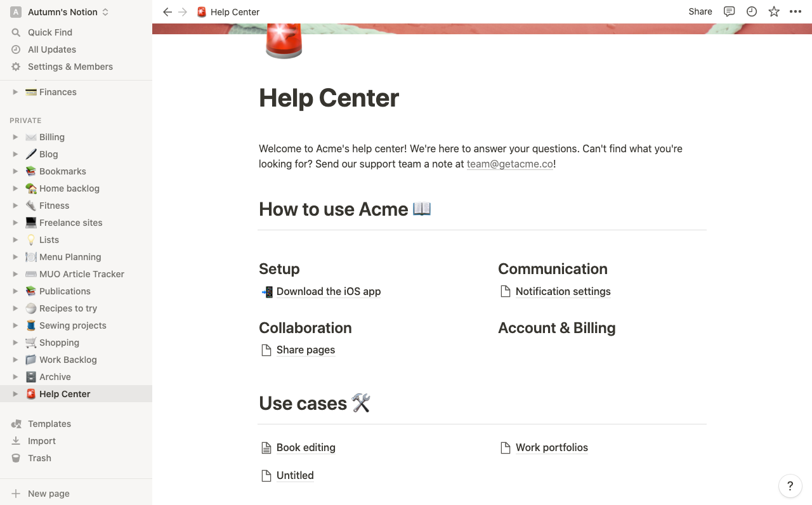Image resolution: width=812 pixels, height=505 pixels.
Task: Open the comments panel icon
Action: [x=730, y=11]
